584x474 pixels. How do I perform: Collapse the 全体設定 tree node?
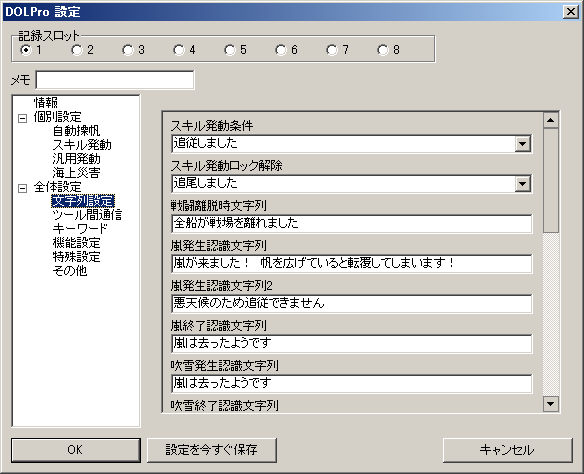23,188
